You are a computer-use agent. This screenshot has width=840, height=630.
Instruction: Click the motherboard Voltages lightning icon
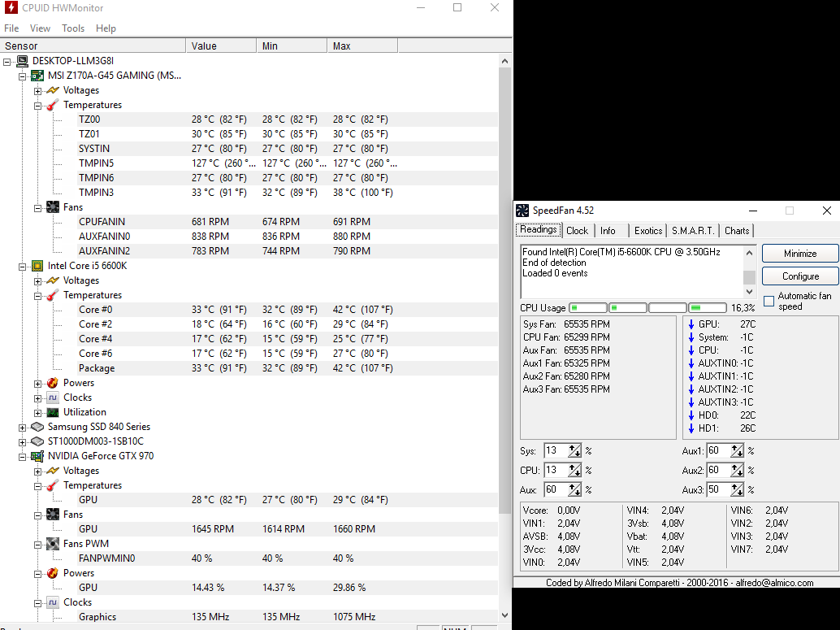(53, 90)
